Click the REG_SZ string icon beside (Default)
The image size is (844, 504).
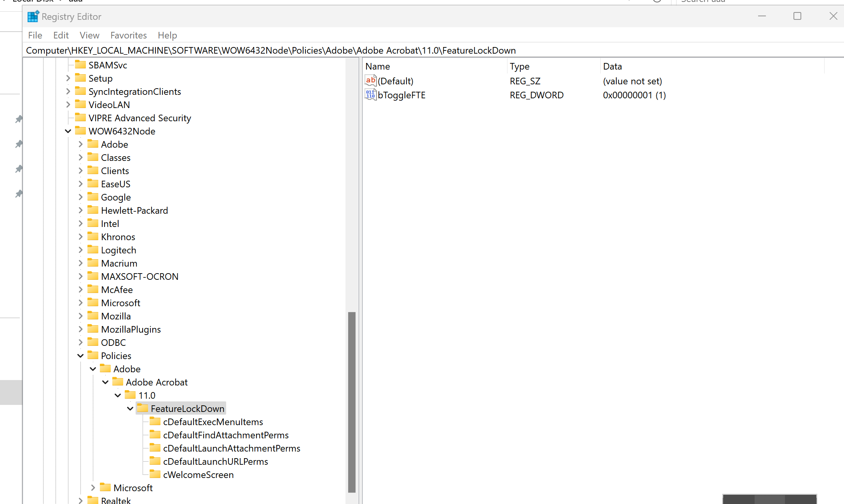click(x=370, y=80)
